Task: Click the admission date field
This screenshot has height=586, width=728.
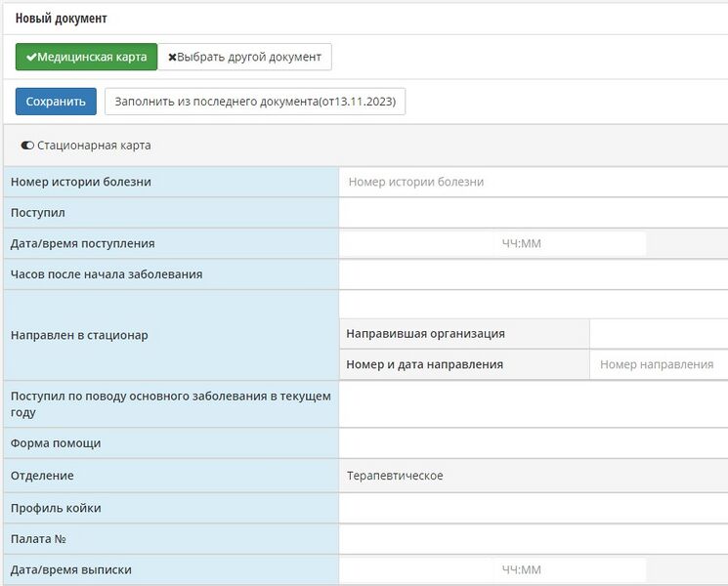Action: tap(415, 243)
